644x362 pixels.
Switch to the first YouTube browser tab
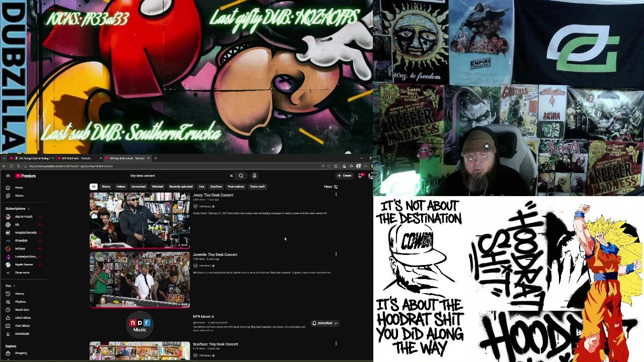click(x=31, y=158)
